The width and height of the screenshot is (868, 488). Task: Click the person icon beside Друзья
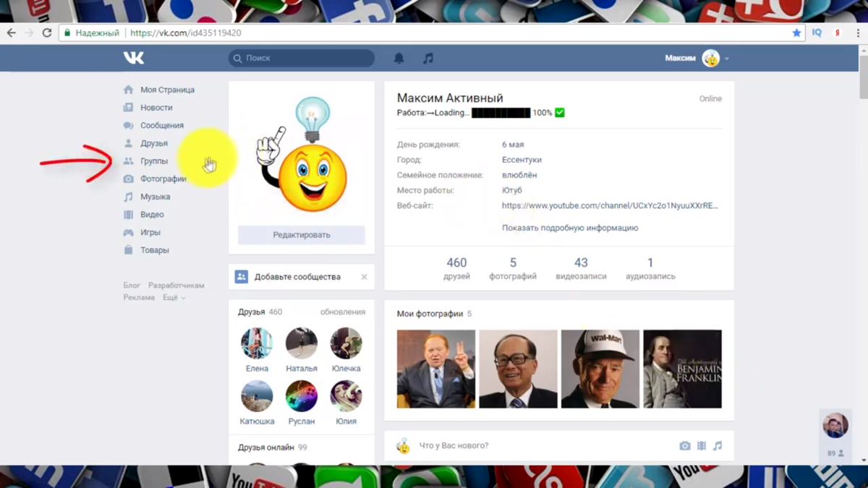coord(128,143)
